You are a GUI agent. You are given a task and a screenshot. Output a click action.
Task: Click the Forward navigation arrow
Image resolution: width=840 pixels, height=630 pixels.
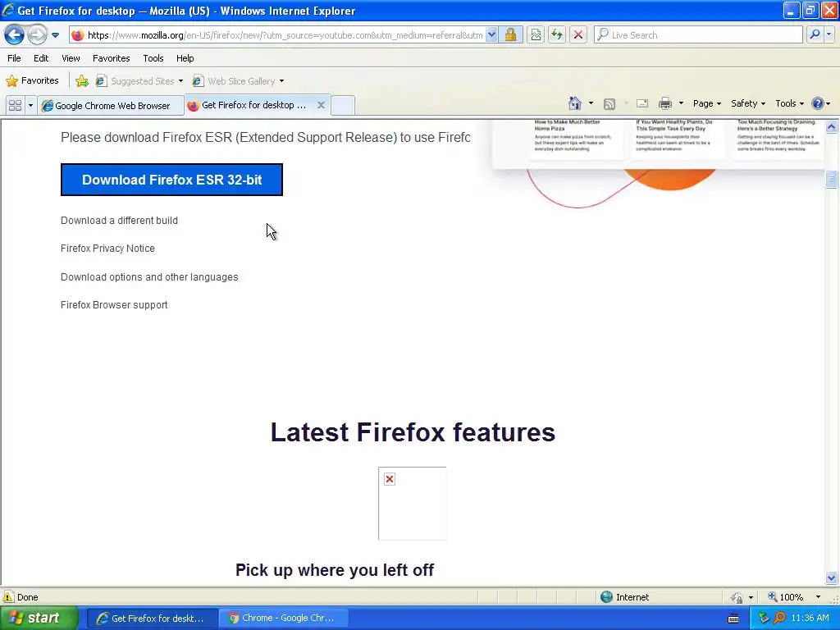[37, 35]
